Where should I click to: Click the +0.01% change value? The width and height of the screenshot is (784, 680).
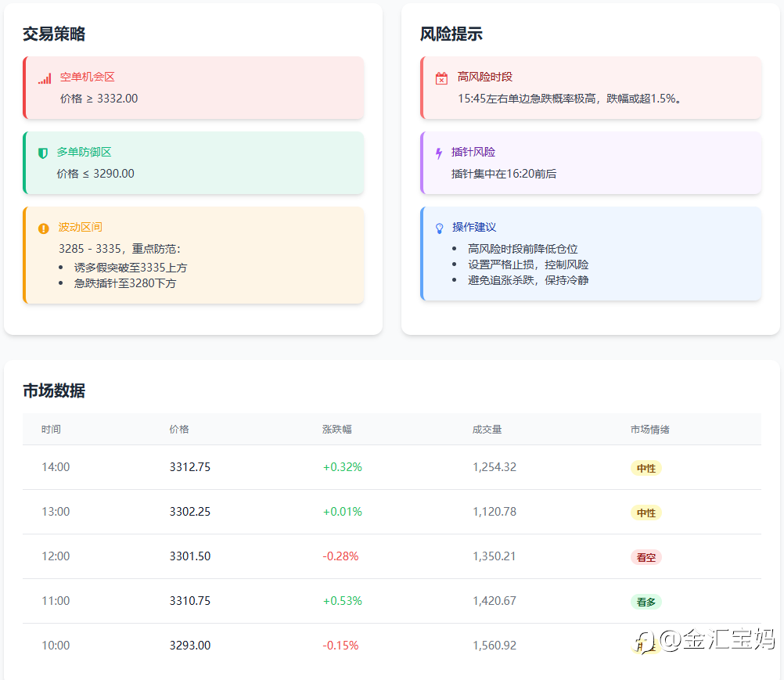click(343, 512)
